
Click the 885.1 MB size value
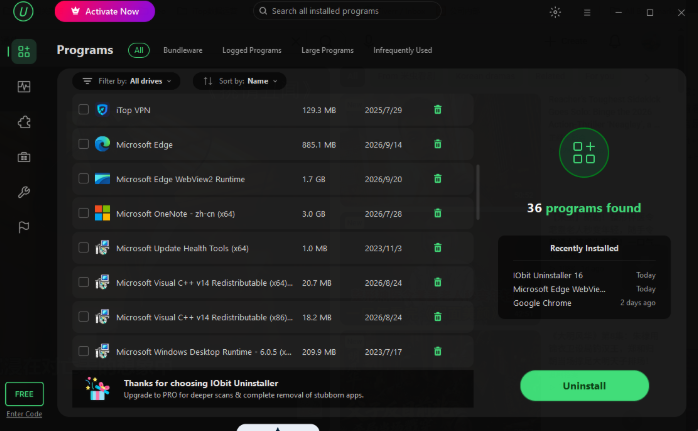(319, 145)
